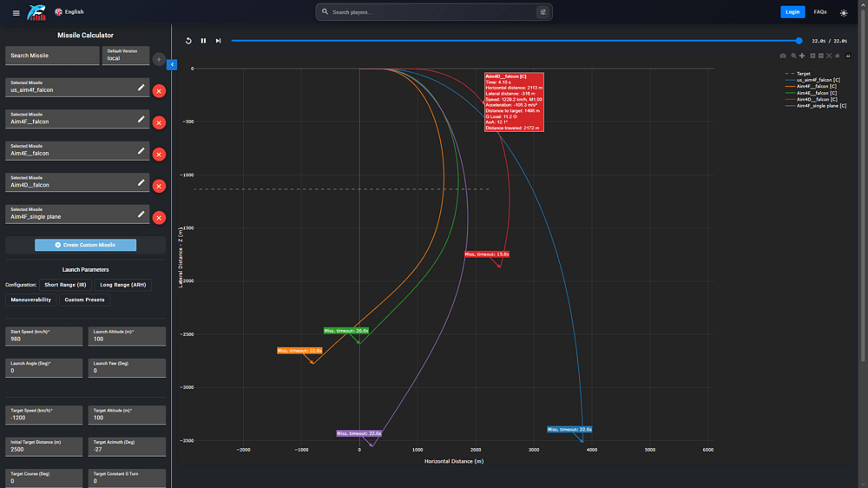
Task: Remove the us_aim4f_falcon missile
Action: tap(159, 91)
